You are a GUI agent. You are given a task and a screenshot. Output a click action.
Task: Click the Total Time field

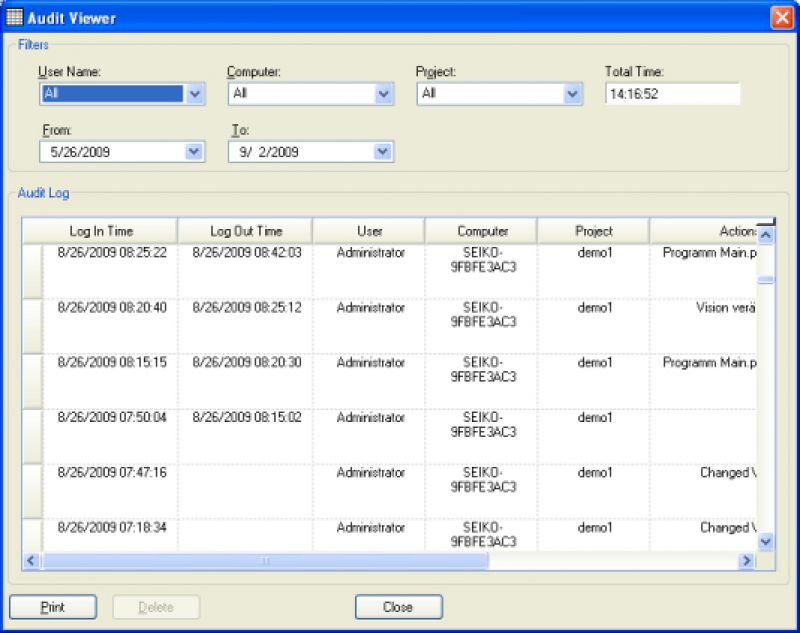point(671,94)
